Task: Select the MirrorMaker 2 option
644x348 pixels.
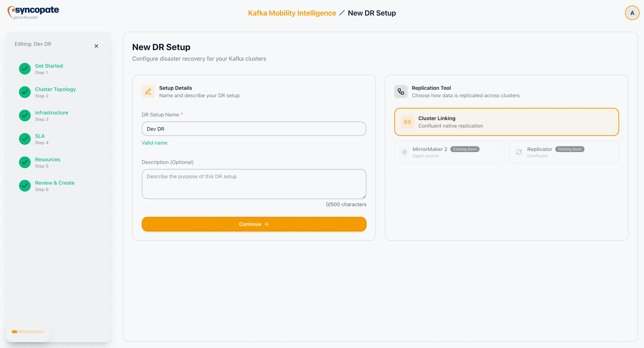Action: [x=449, y=152]
